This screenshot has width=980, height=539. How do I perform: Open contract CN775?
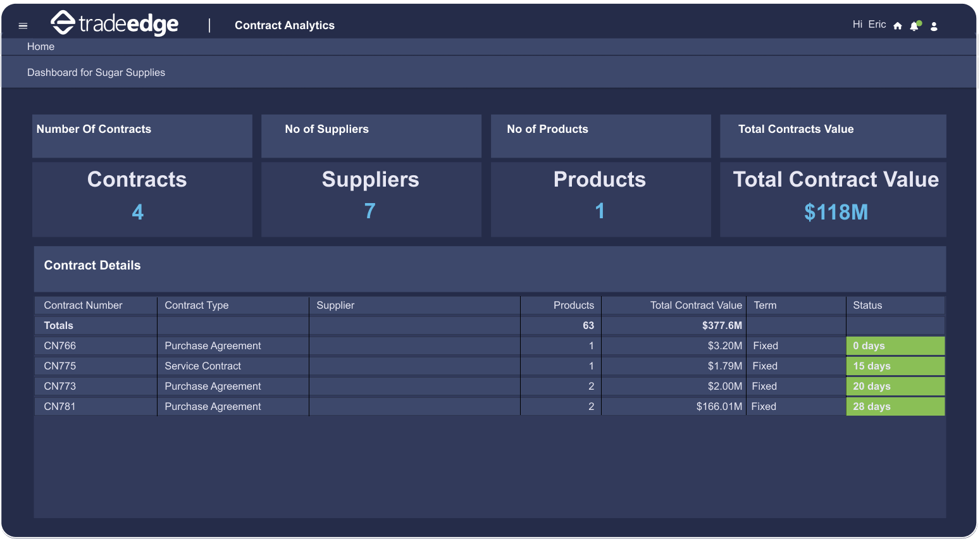(60, 366)
